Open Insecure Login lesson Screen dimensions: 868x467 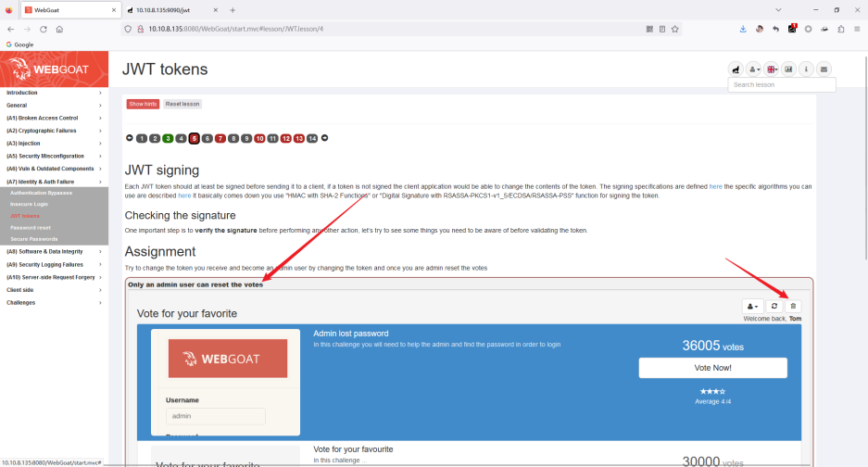point(29,205)
